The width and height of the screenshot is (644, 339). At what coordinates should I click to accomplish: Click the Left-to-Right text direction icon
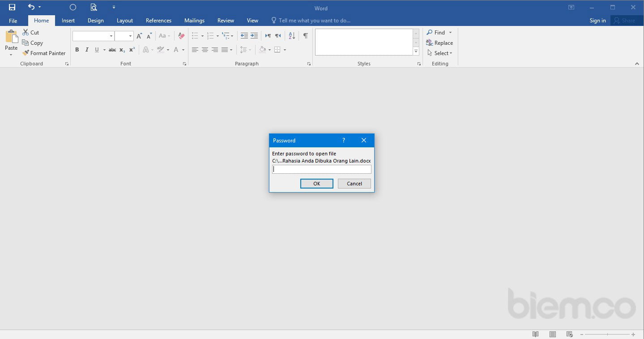pyautogui.click(x=268, y=36)
